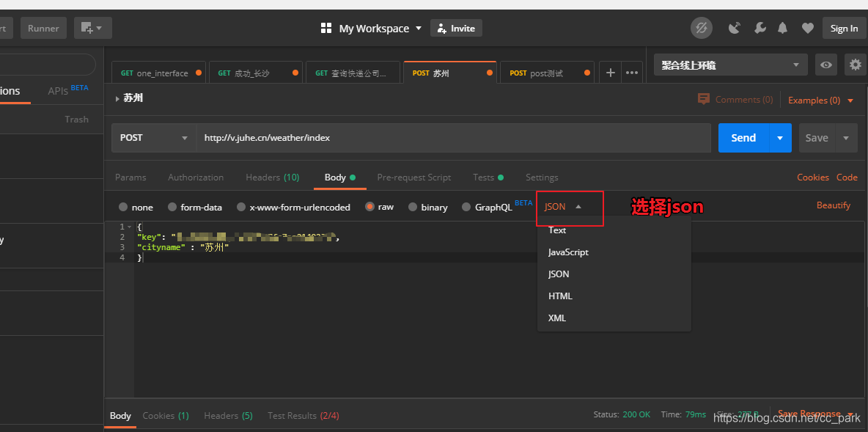Viewport: 868px width, 432px height.
Task: Click the environment quick look eye icon
Action: [x=826, y=65]
